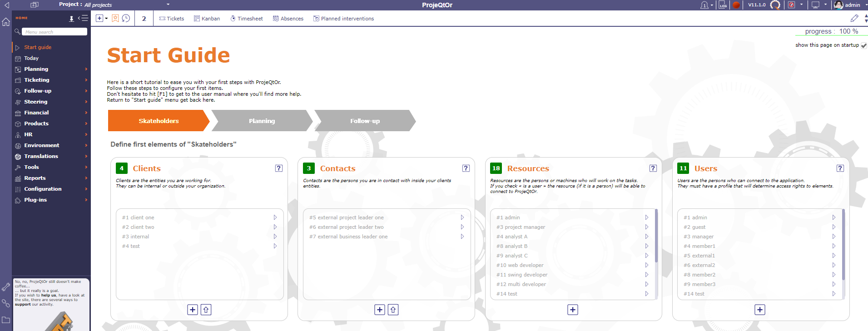
Task: Click the wrench icon in the left rail
Action: tap(6, 287)
